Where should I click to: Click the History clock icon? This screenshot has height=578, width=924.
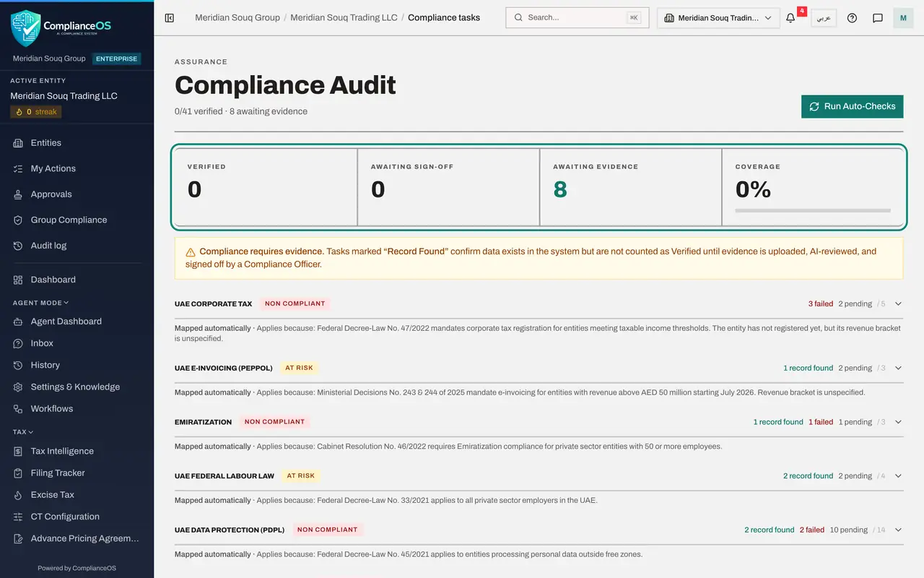[18, 365]
